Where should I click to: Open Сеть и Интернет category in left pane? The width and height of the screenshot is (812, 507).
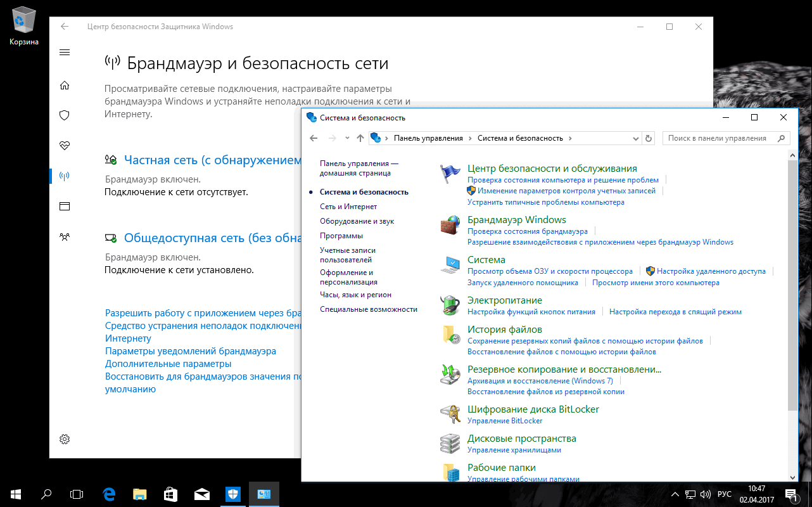348,207
